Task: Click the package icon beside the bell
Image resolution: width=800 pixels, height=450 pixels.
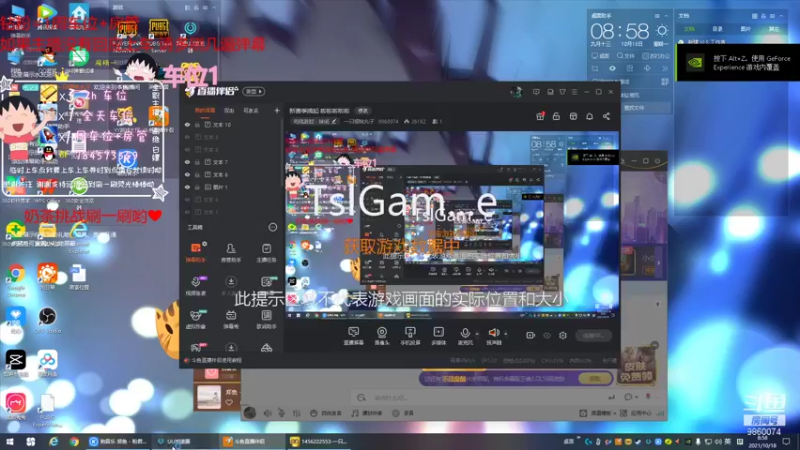Action: tap(573, 116)
